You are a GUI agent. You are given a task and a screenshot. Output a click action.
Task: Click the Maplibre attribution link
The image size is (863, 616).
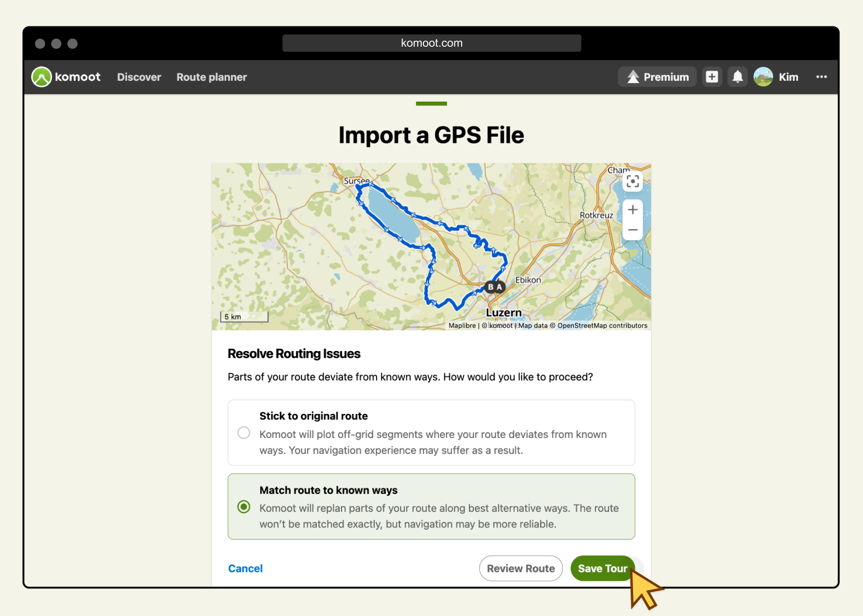point(462,326)
